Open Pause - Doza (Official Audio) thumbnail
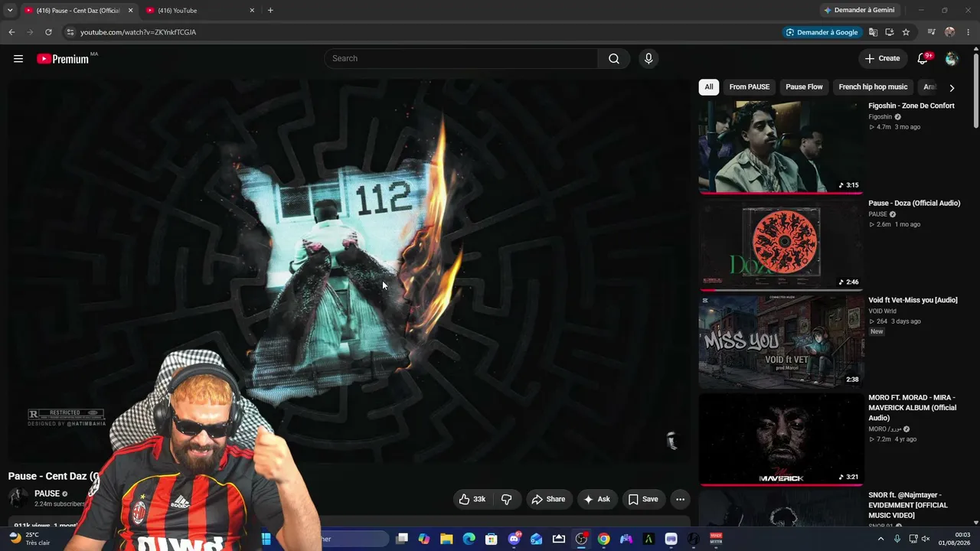Image resolution: width=980 pixels, height=551 pixels. 781,244
